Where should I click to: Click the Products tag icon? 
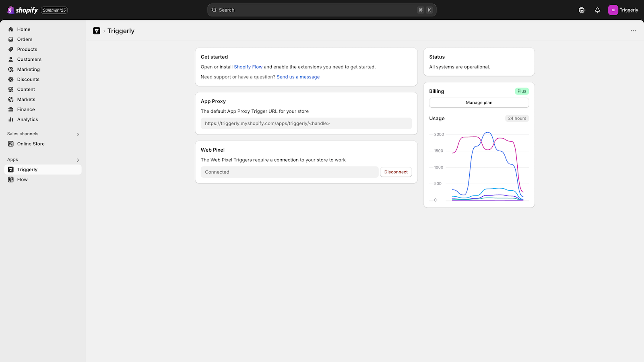point(11,49)
